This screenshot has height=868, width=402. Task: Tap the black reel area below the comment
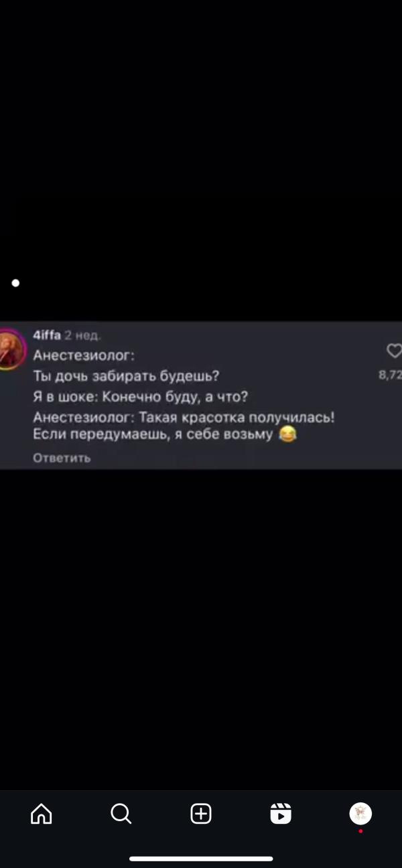tap(201, 629)
